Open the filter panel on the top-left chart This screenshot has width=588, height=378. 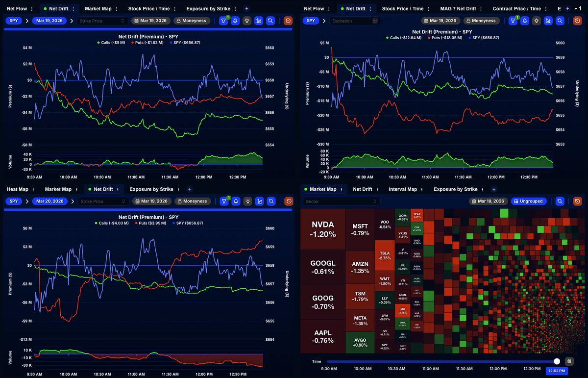223,21
